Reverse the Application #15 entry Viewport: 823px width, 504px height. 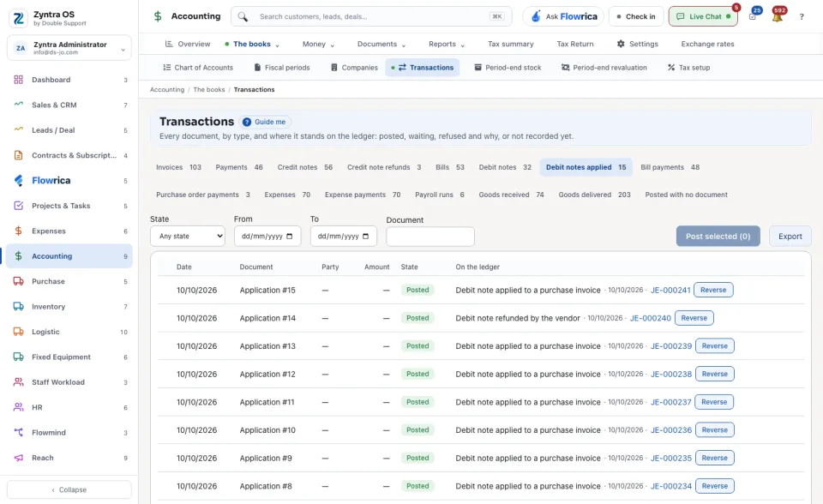(x=713, y=290)
